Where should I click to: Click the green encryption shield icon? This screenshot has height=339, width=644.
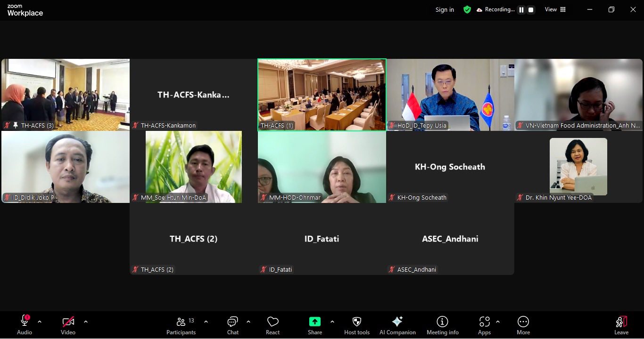[467, 9]
